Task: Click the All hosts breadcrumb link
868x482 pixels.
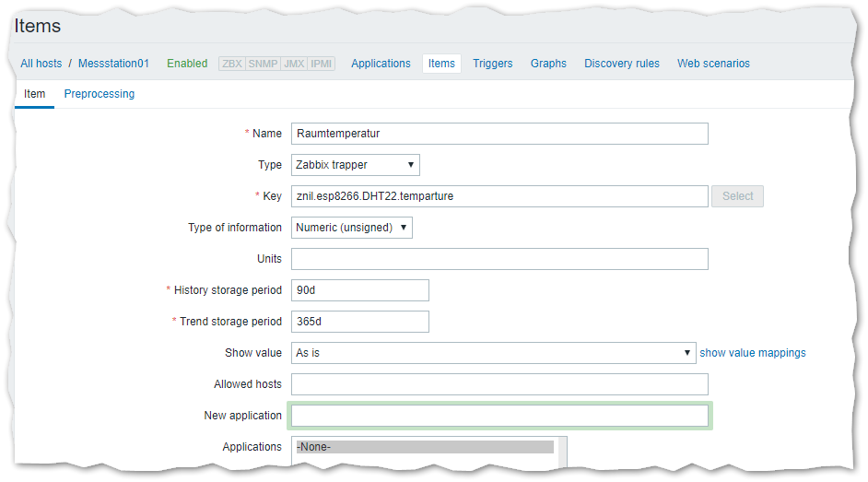Action: click(x=41, y=64)
